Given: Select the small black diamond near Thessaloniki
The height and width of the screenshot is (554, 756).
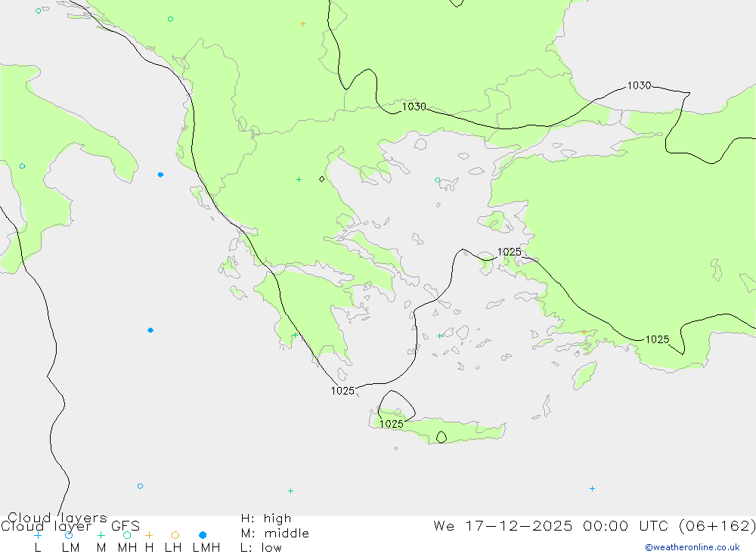Looking at the screenshot, I should tap(321, 179).
